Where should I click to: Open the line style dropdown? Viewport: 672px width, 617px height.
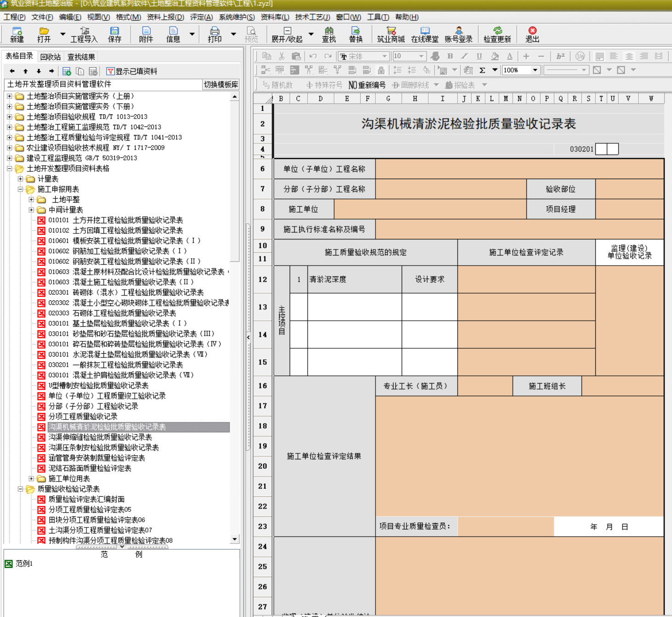[584, 70]
